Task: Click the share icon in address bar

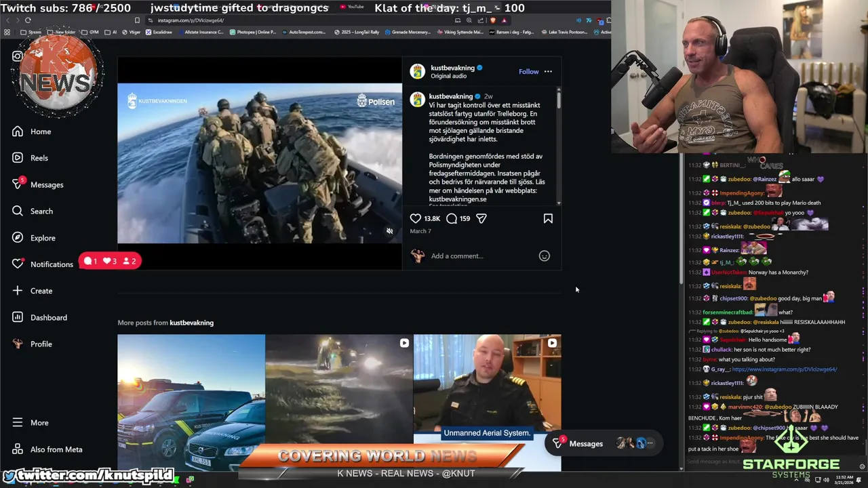Action: click(481, 20)
